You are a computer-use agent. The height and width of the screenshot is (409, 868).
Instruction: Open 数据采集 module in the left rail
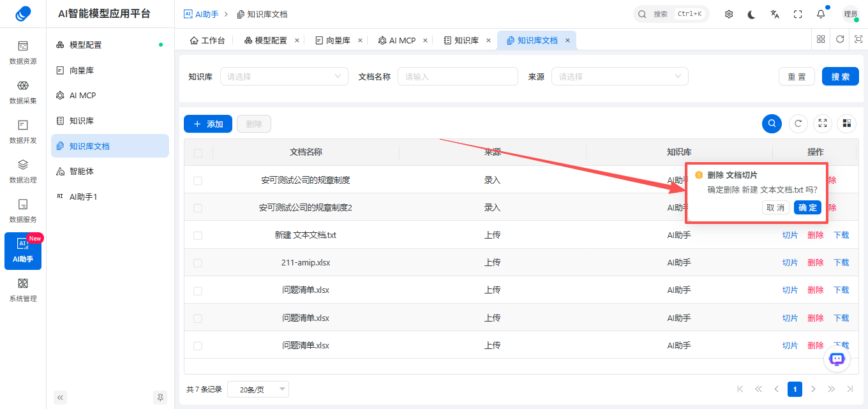point(23,93)
